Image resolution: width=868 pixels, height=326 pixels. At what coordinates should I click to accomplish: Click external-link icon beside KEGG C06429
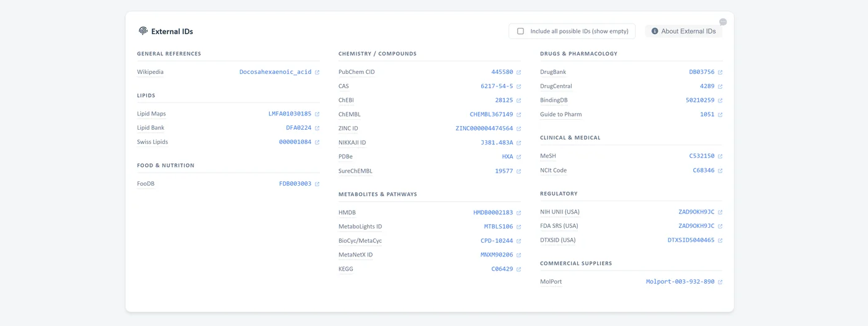tap(518, 269)
